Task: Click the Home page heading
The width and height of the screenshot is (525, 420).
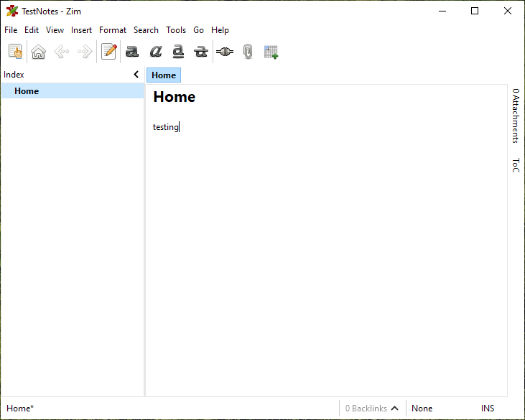Action: pos(174,97)
